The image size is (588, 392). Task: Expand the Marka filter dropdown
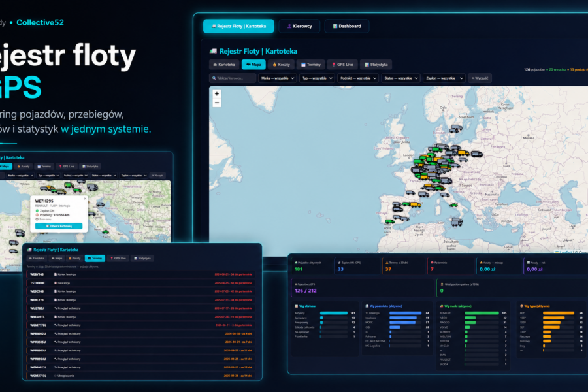pyautogui.click(x=278, y=78)
